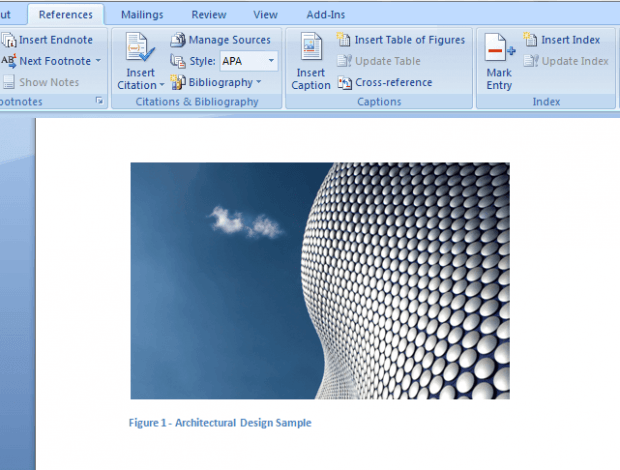Open the Footnotes dialog launcher
This screenshot has width=620, height=470.
(99, 102)
